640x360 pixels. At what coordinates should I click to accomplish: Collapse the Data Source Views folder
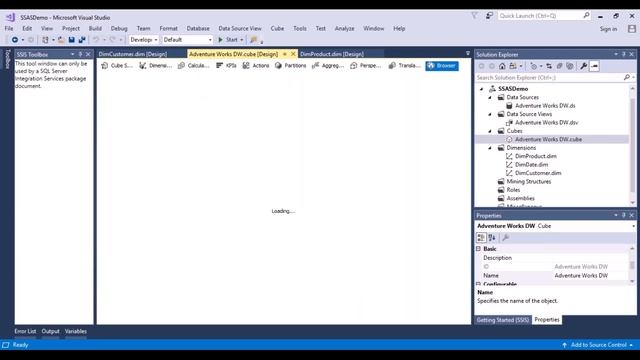[x=490, y=114]
